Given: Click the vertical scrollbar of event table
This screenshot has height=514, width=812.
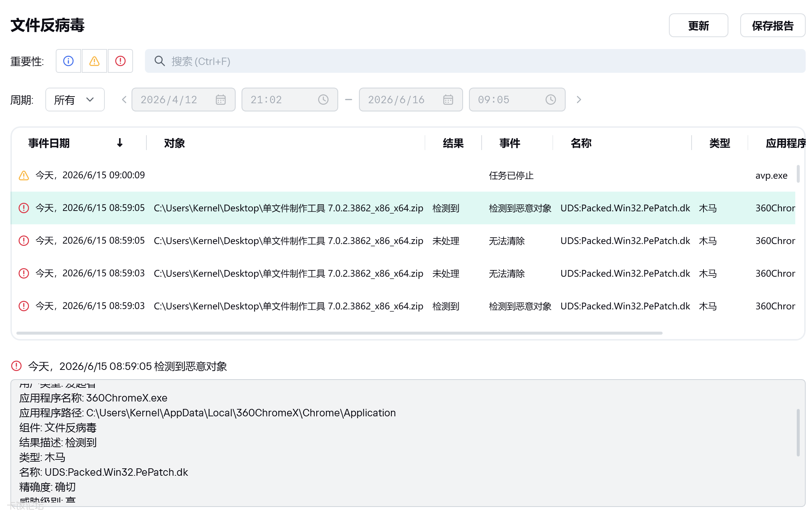Looking at the screenshot, I should (798, 174).
